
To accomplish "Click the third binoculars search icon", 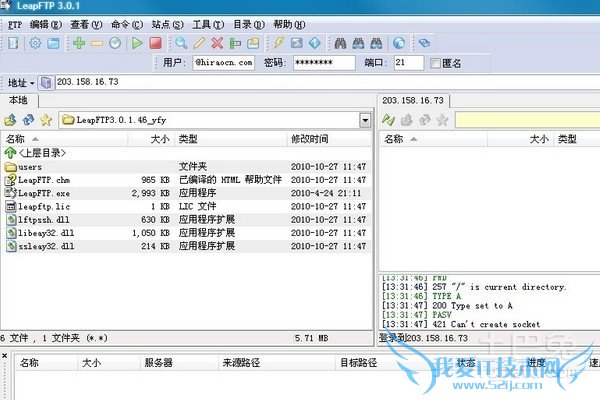I will pos(376,43).
